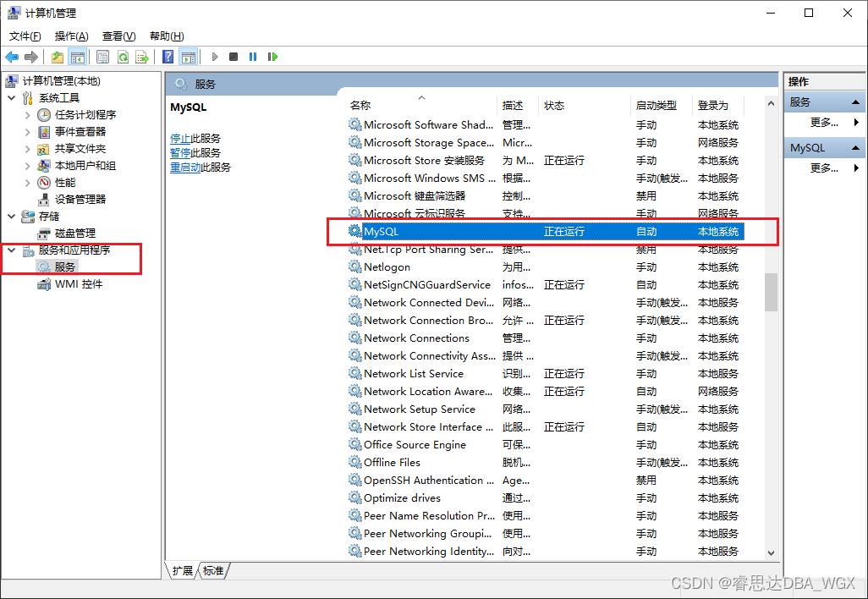Screen dimensions: 868x599
Task: Click the services list scroll-up arrow
Action: [x=771, y=103]
